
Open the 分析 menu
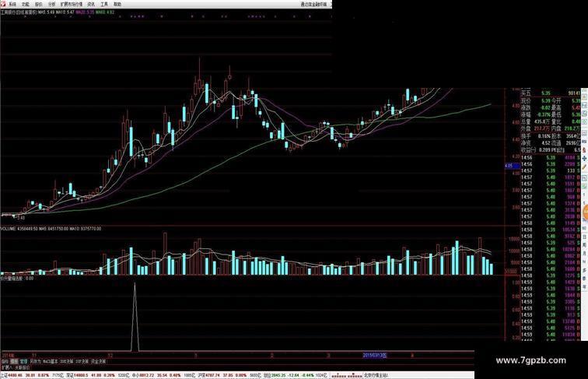[52, 5]
